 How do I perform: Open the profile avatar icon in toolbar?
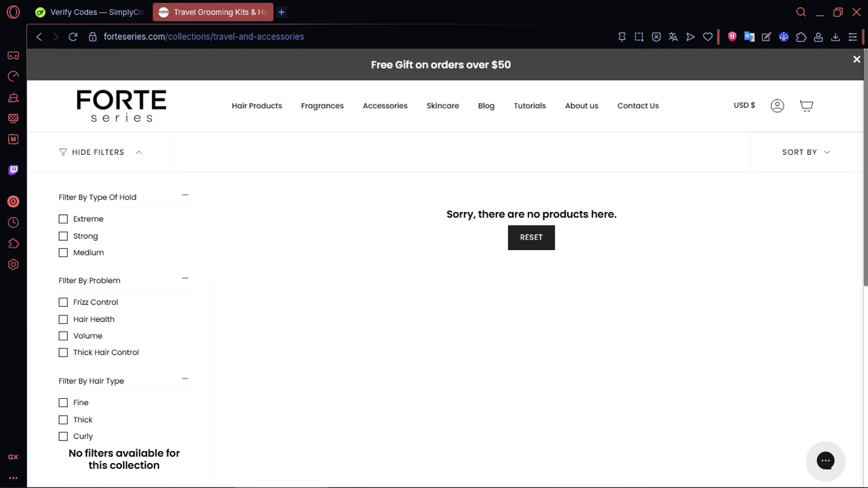(x=818, y=36)
